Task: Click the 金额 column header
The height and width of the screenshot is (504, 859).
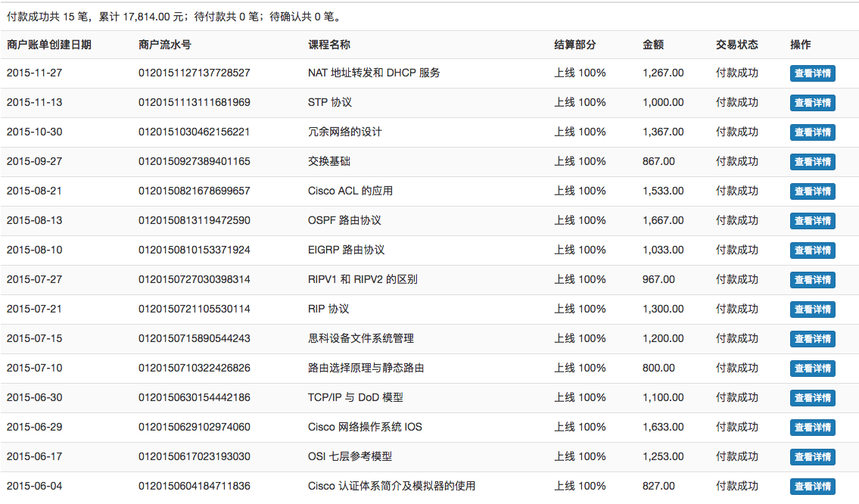Action: [x=653, y=45]
